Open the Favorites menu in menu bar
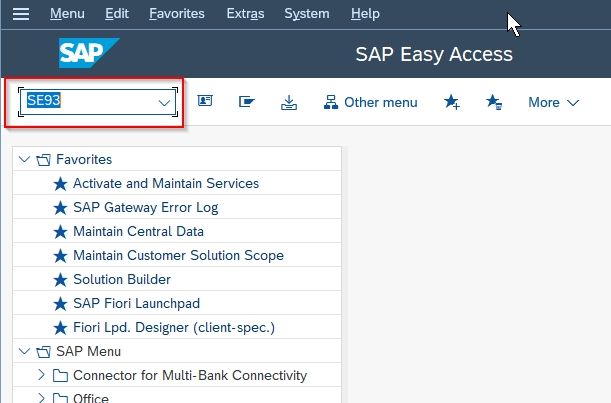The height and width of the screenshot is (403, 611). coord(177,14)
